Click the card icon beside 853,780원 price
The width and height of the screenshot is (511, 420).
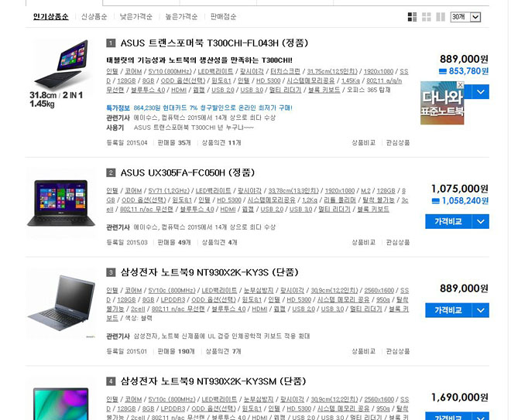pyautogui.click(x=443, y=71)
